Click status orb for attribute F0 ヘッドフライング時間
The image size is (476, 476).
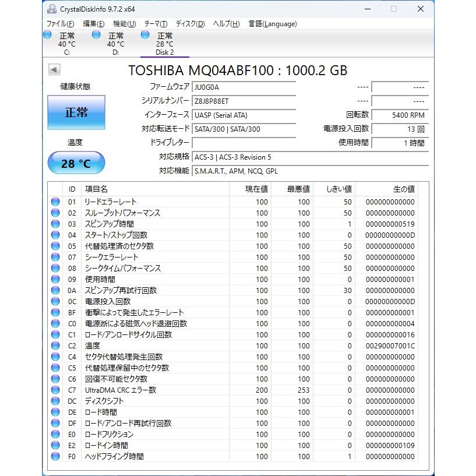55,456
